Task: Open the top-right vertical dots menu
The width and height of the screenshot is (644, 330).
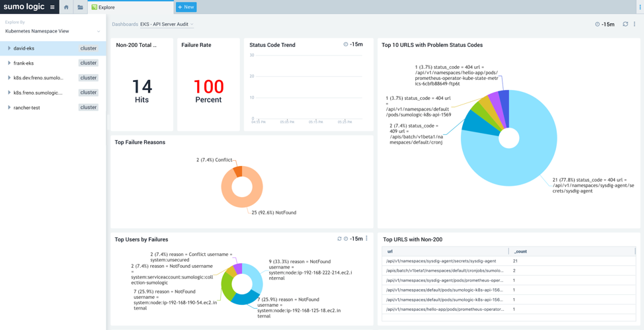Action: click(641, 7)
